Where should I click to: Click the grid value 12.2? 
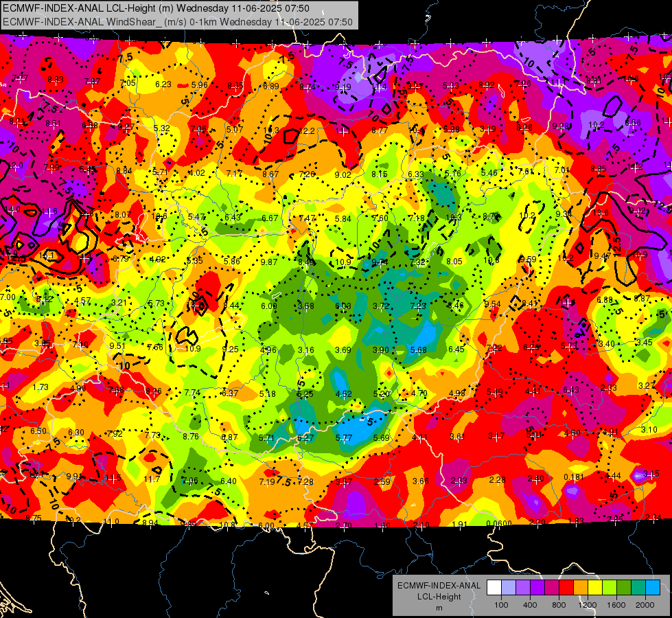[307, 130]
